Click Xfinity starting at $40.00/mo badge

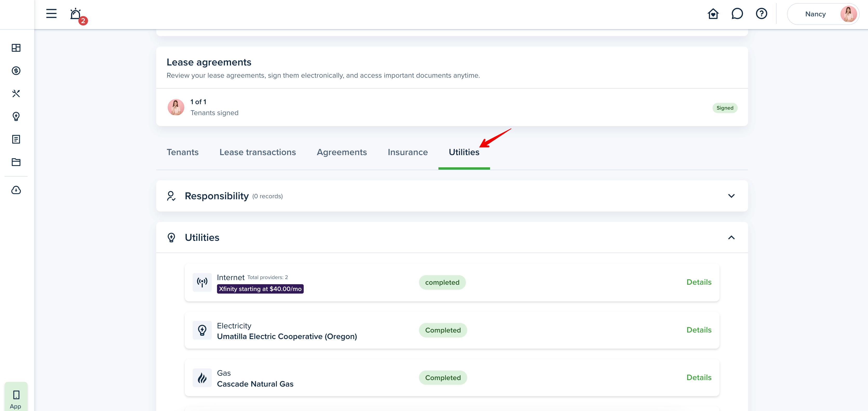[x=260, y=289]
